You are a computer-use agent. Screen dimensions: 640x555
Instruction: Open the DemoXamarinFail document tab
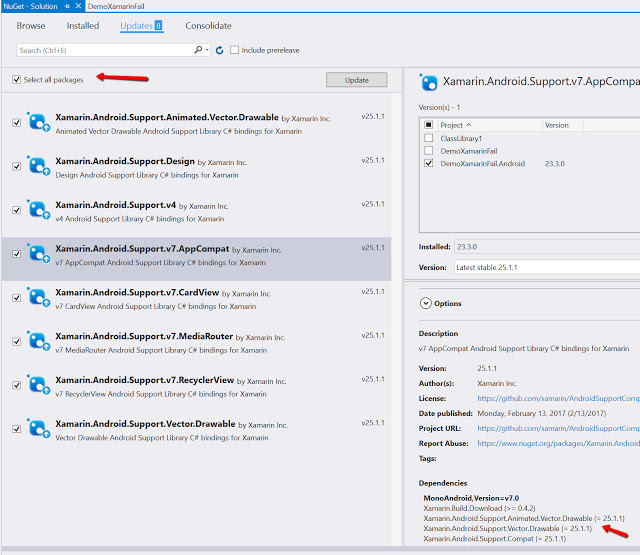pos(116,6)
